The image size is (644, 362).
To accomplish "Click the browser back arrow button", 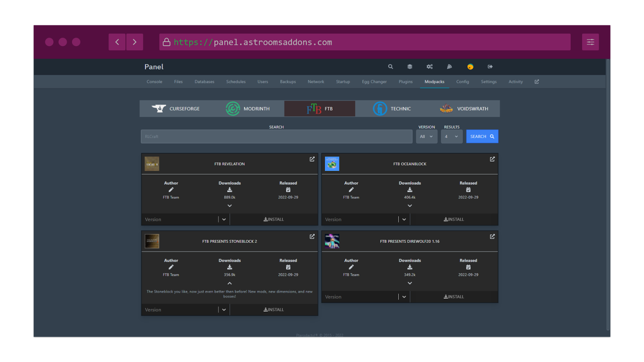I will pyautogui.click(x=117, y=42).
